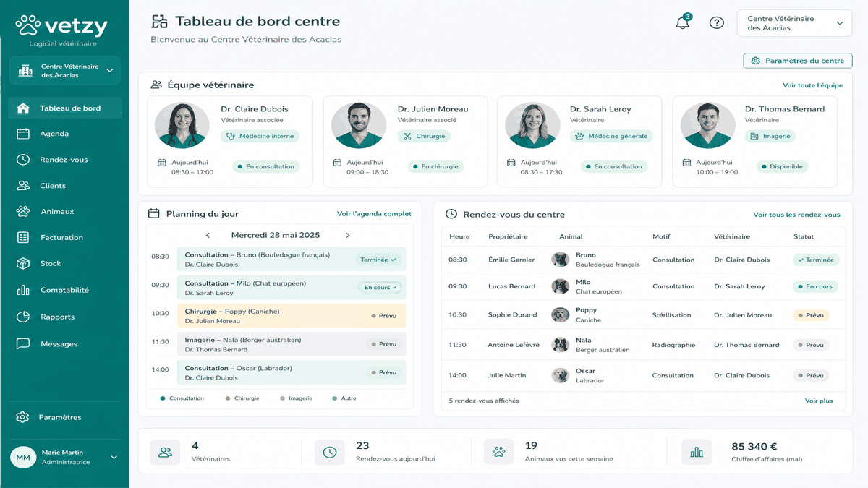Click the Statut column header
This screenshot has width=868, height=488.
coord(804,236)
